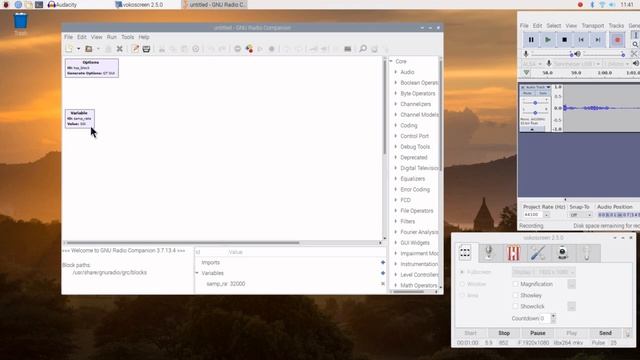Screen dimensions: 640x360
Task: Toggle Solo on the Audacity audio track
Action: (x=543, y=93)
